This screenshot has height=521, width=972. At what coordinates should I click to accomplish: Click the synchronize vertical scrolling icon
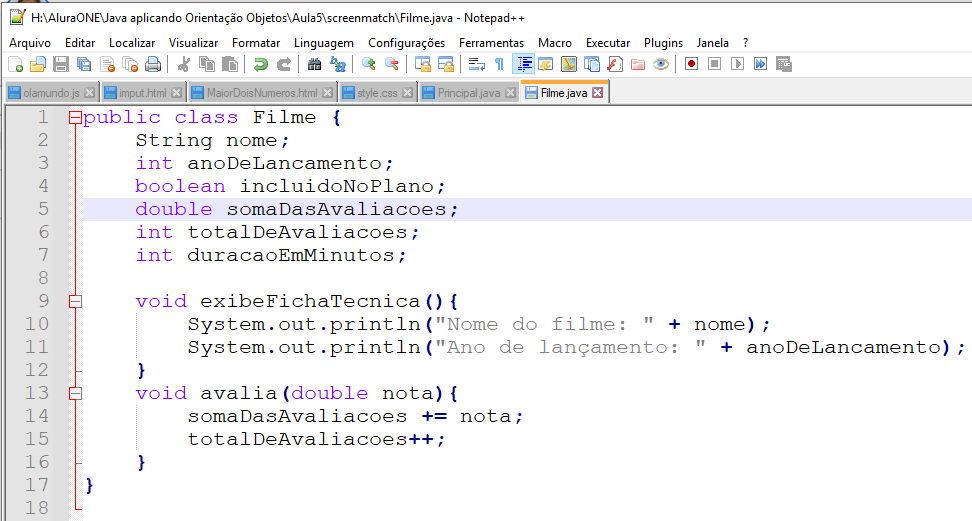click(x=423, y=64)
